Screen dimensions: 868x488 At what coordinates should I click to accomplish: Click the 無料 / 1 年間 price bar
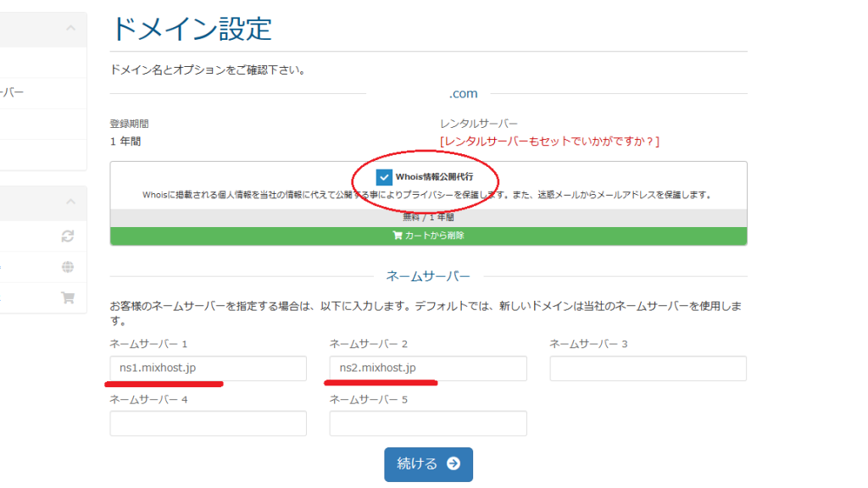point(428,217)
